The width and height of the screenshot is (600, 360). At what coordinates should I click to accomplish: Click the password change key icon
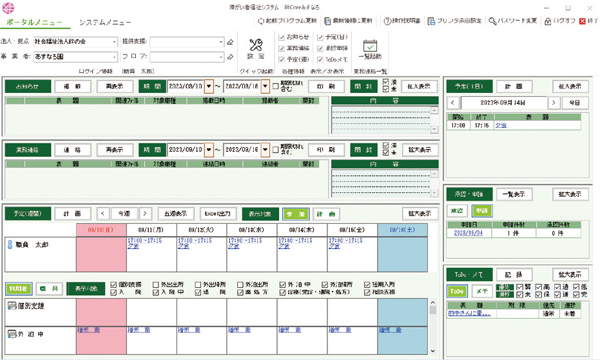tap(492, 21)
